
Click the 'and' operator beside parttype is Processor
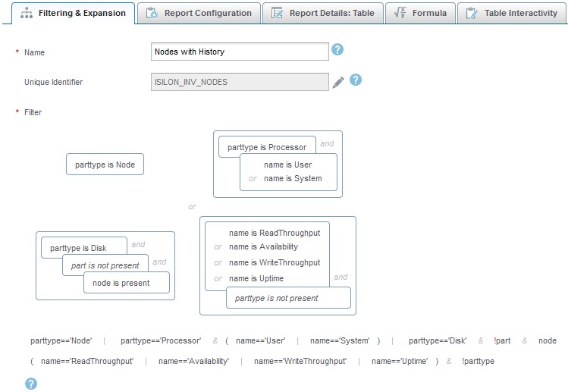pyautogui.click(x=327, y=144)
